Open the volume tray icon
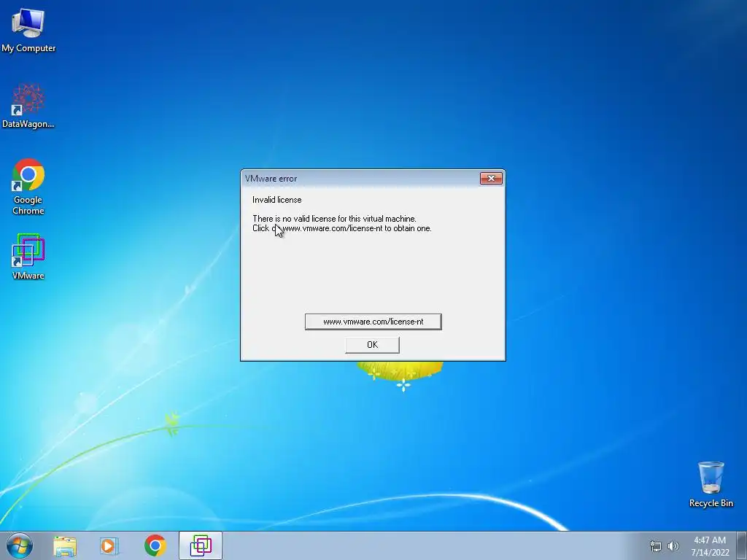Viewport: 747px width, 560px height. click(x=673, y=546)
